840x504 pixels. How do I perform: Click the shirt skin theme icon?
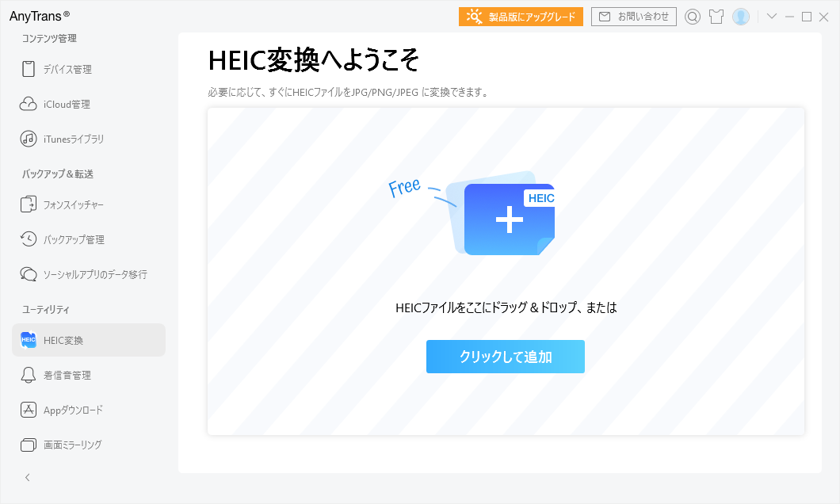point(716,17)
